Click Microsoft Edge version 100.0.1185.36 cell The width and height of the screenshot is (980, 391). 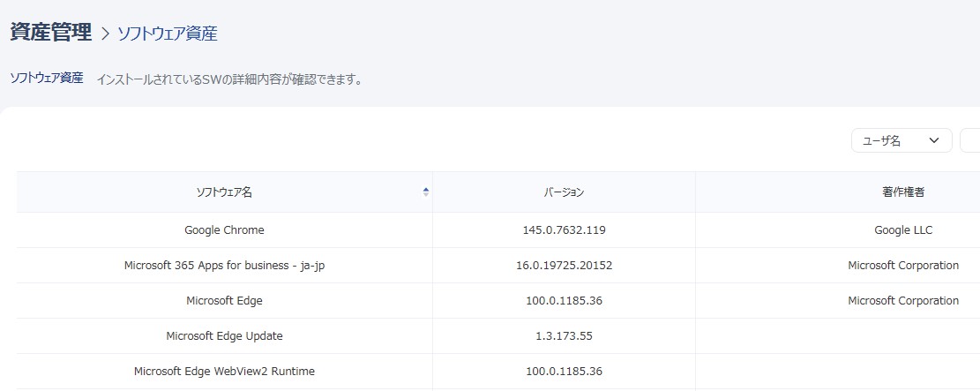[x=564, y=301]
